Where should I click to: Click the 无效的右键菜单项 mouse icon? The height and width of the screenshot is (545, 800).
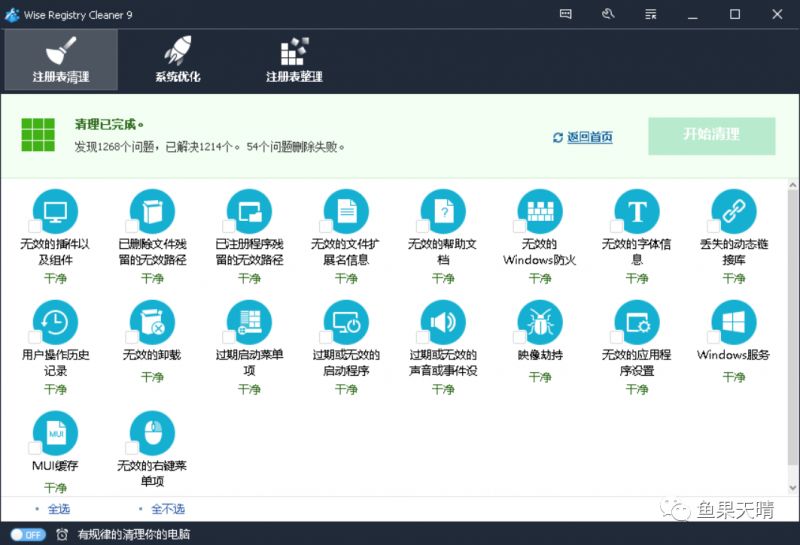click(152, 433)
